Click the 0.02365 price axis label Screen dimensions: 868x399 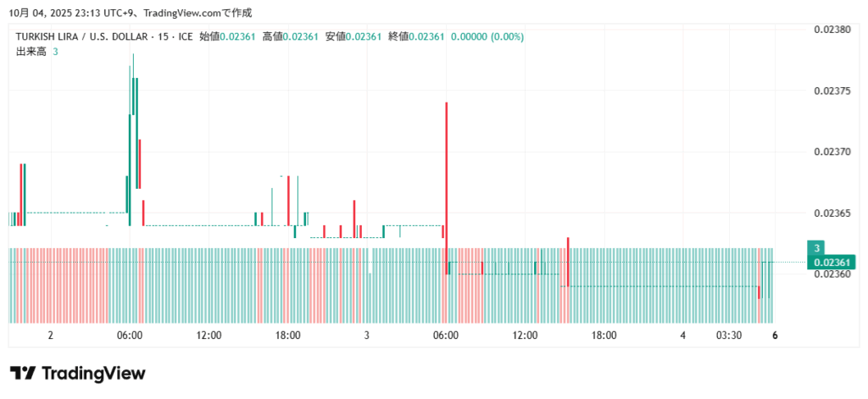pos(831,213)
